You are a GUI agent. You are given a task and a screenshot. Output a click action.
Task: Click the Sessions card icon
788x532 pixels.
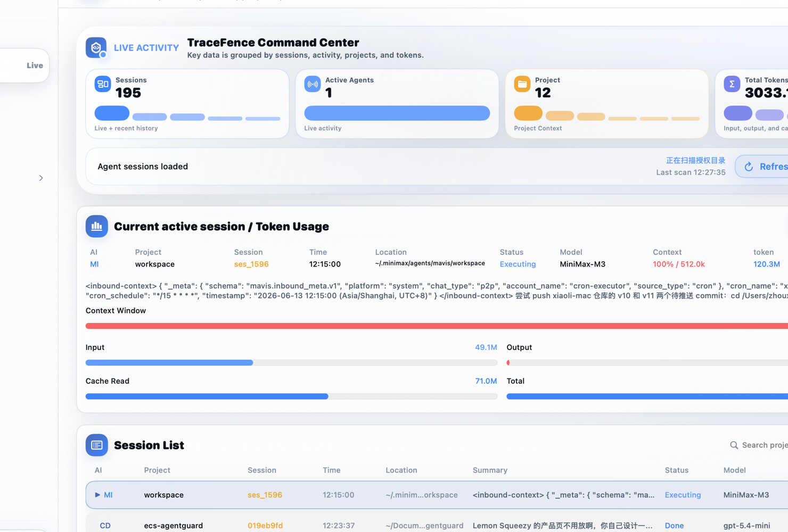[x=103, y=84]
